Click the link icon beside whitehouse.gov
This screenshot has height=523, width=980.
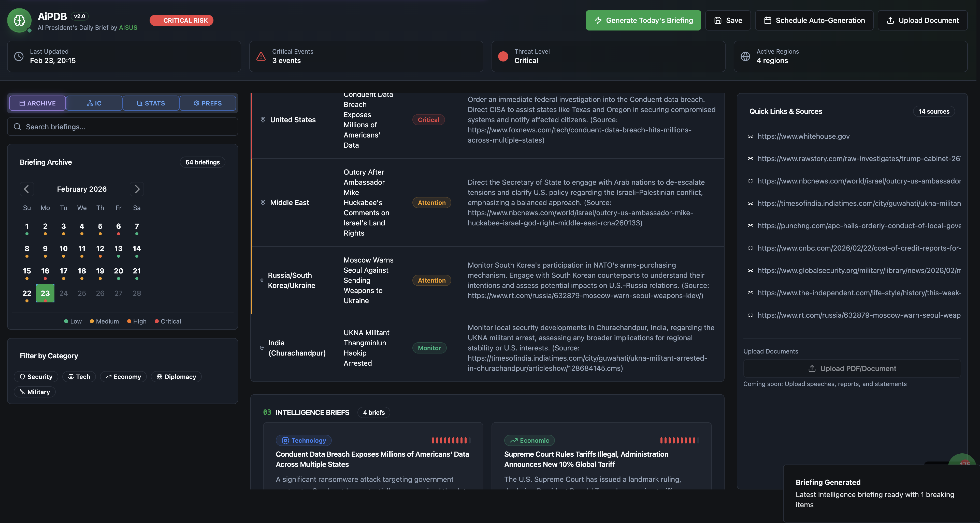(750, 136)
